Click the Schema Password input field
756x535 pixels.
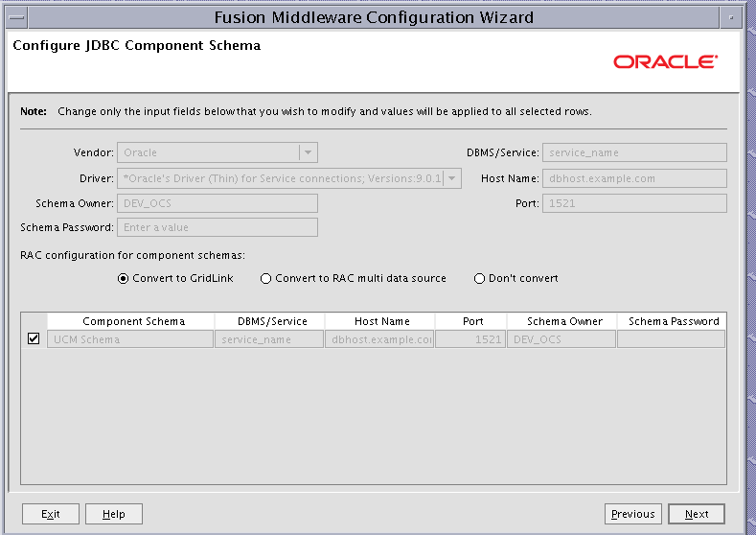[218, 227]
